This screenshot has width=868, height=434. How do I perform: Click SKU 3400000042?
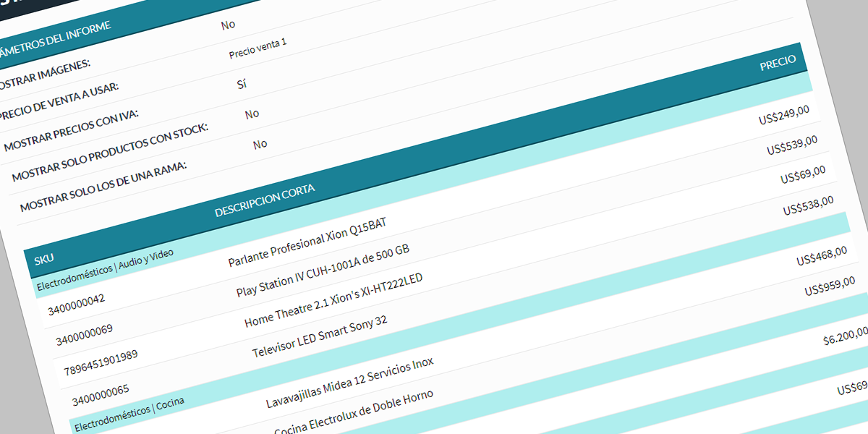(77, 305)
